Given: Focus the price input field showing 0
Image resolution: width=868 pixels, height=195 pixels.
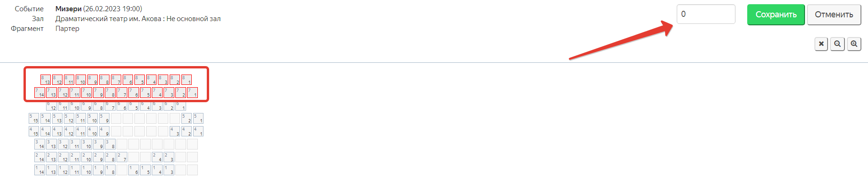Looking at the screenshot, I should coord(706,14).
